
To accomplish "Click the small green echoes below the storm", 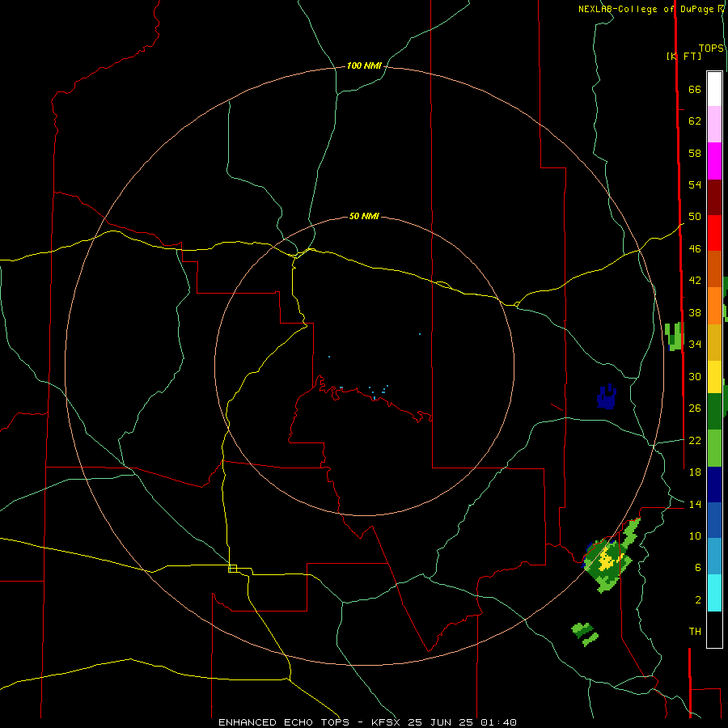I will pyautogui.click(x=585, y=634).
